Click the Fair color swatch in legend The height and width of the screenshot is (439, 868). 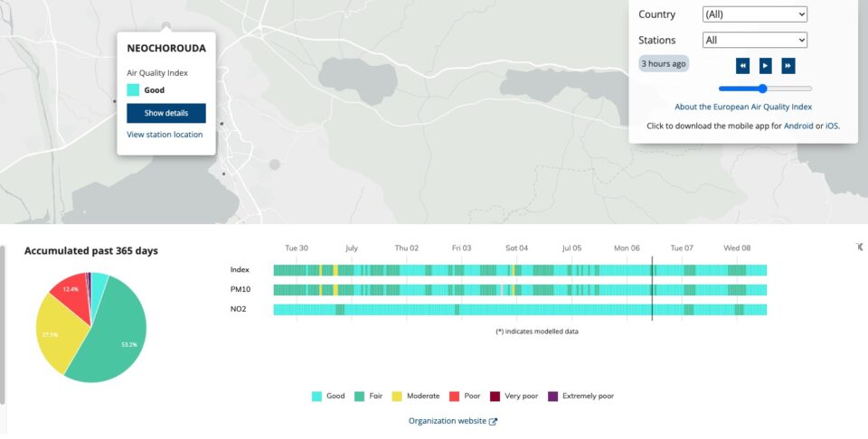pyautogui.click(x=360, y=397)
